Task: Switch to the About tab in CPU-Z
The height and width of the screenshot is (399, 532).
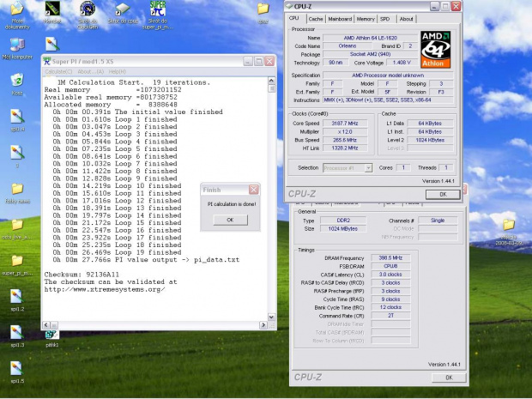Action: [406, 19]
